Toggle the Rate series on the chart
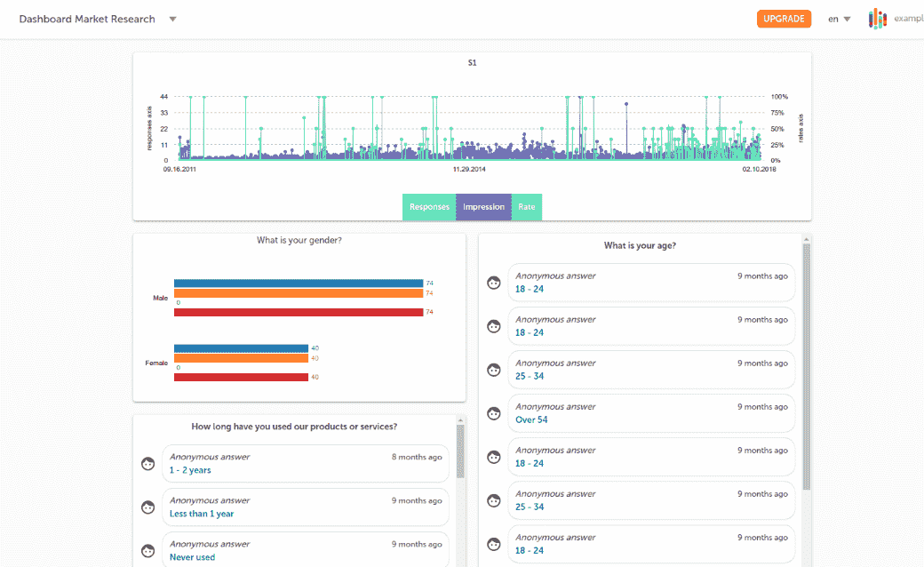This screenshot has width=924, height=567. [x=527, y=207]
